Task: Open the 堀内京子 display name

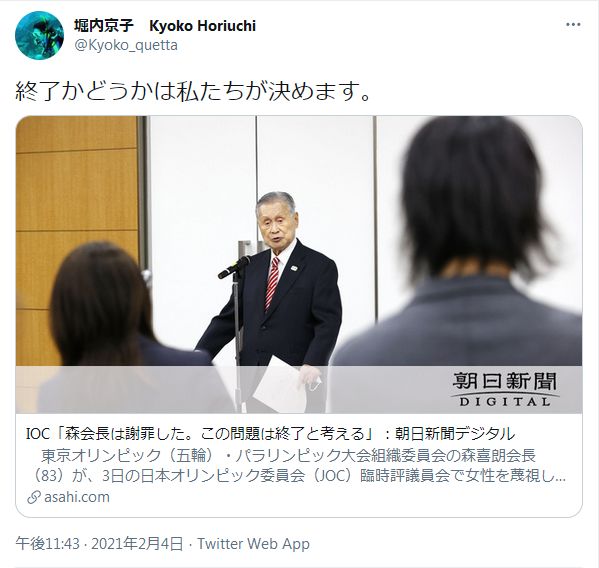Action: pos(104,26)
